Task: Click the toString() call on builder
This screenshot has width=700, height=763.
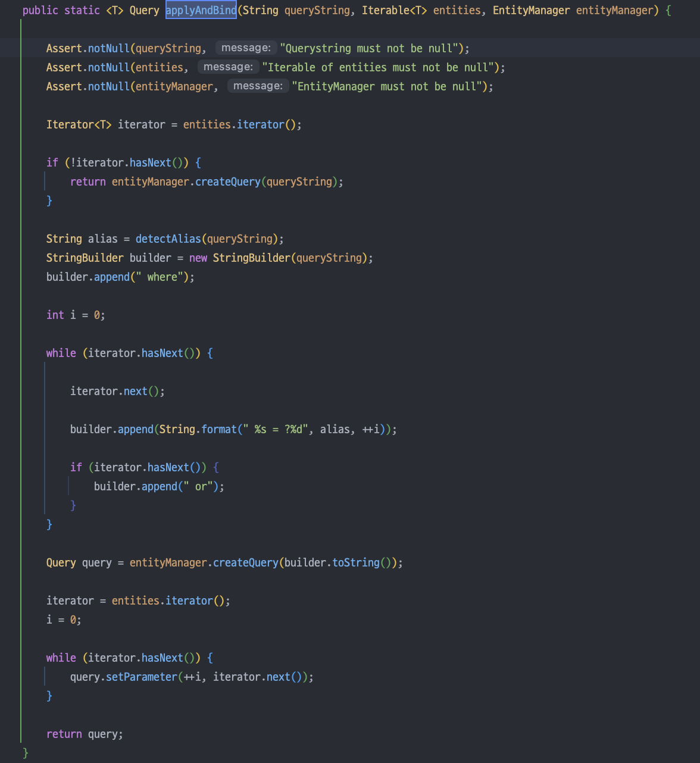Action: tap(361, 562)
